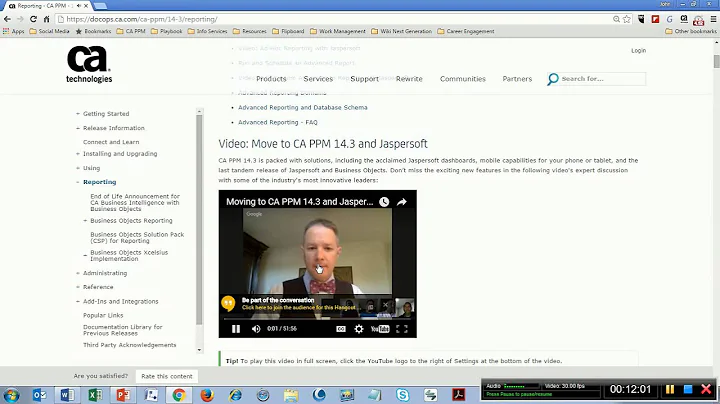Image resolution: width=720 pixels, height=404 pixels.
Task: Open the Communities menu
Action: coord(463,79)
